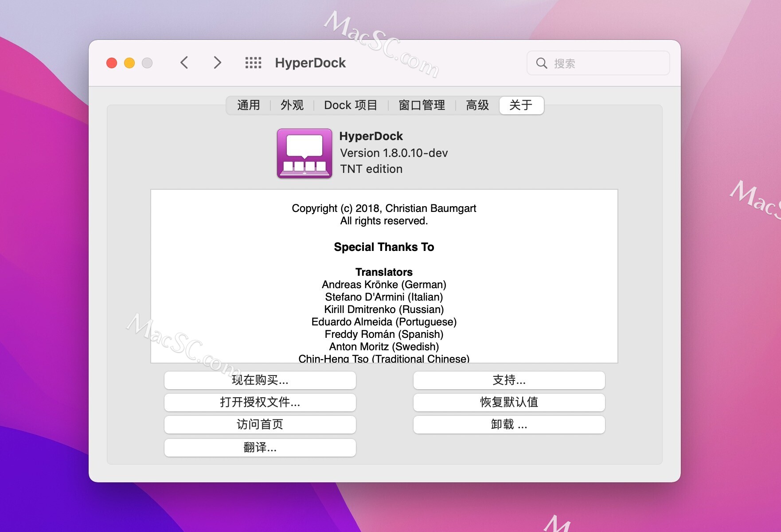Viewport: 781px width, 532px height.
Task: Click the 卸载 ... uninstall button
Action: [x=509, y=425]
